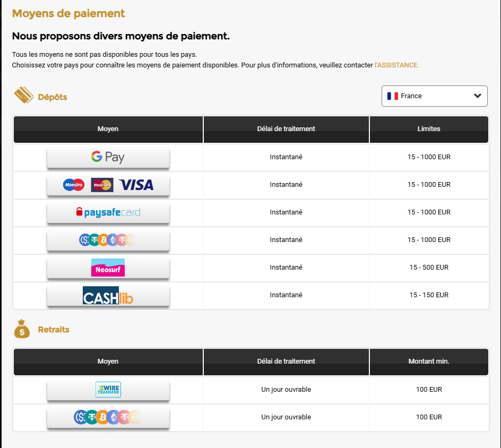Click the Maestro card logo
The height and width of the screenshot is (448, 501).
point(74,185)
